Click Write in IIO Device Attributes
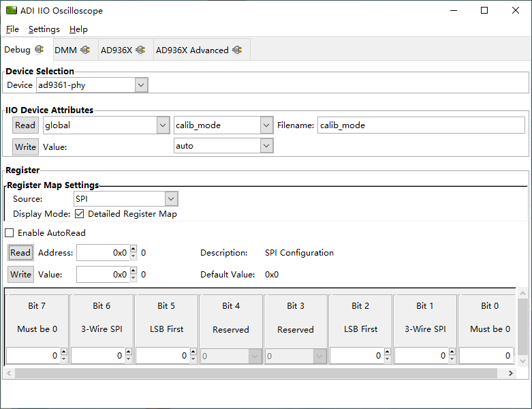 25,147
